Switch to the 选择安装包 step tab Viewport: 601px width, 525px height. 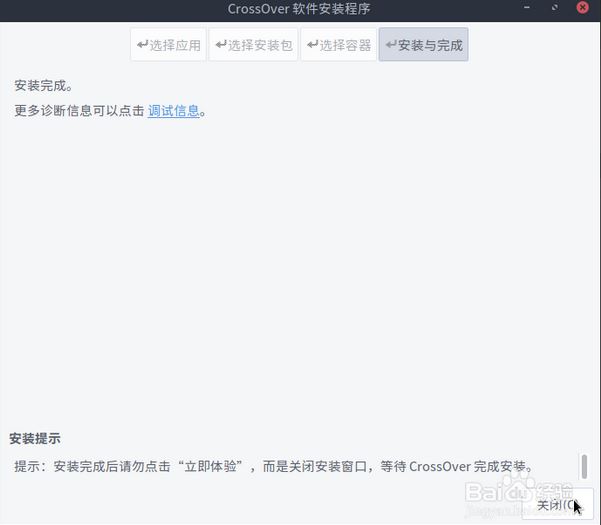tap(253, 44)
